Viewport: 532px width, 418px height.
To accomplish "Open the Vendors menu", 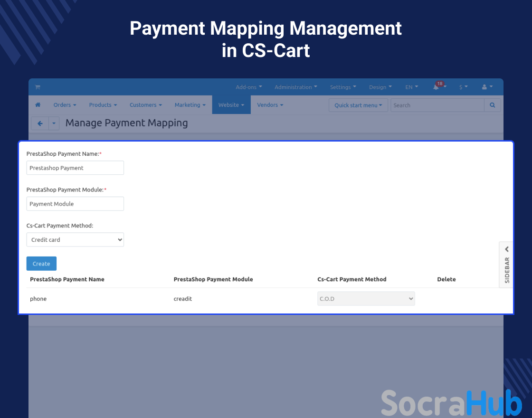I will coord(270,105).
